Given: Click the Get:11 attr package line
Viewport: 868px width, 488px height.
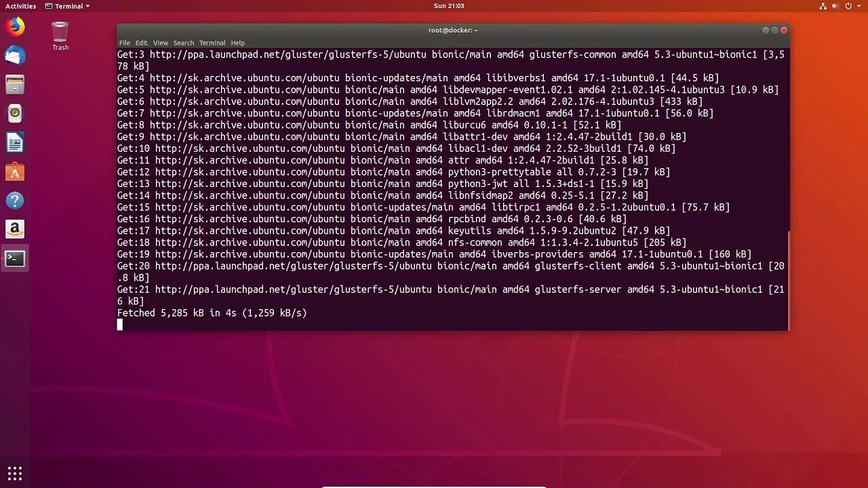Looking at the screenshot, I should pyautogui.click(x=382, y=160).
